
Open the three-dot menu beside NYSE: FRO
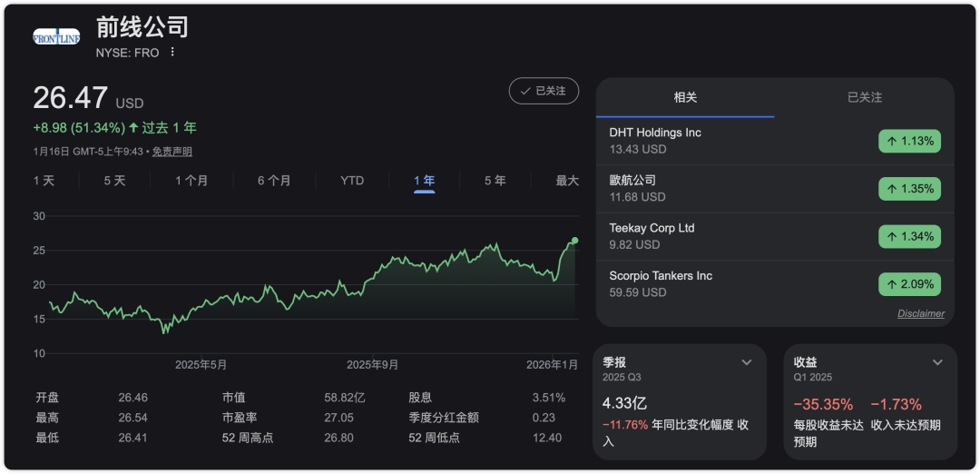172,53
